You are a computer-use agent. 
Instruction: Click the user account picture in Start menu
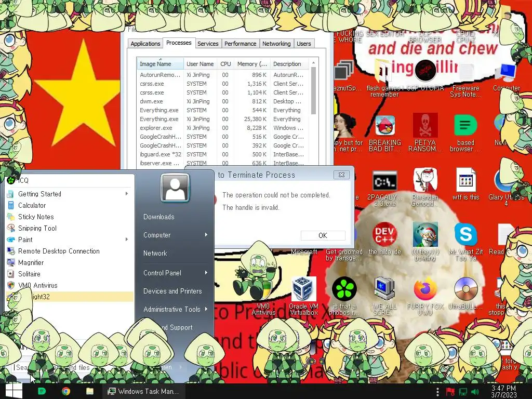[x=175, y=188]
